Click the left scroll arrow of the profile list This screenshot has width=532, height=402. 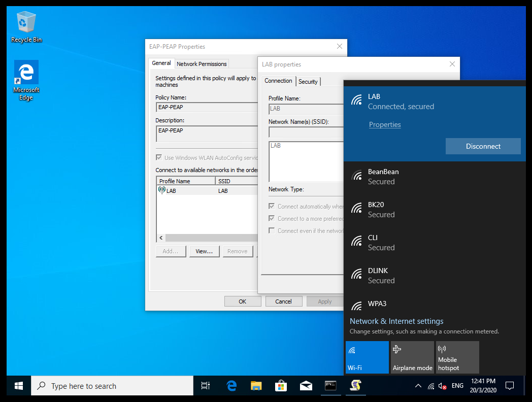coord(161,238)
